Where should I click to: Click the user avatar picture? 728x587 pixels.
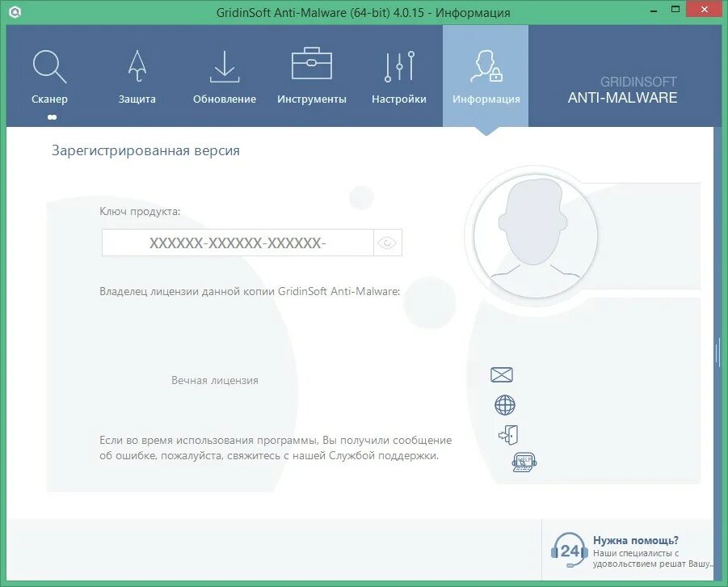[536, 235]
